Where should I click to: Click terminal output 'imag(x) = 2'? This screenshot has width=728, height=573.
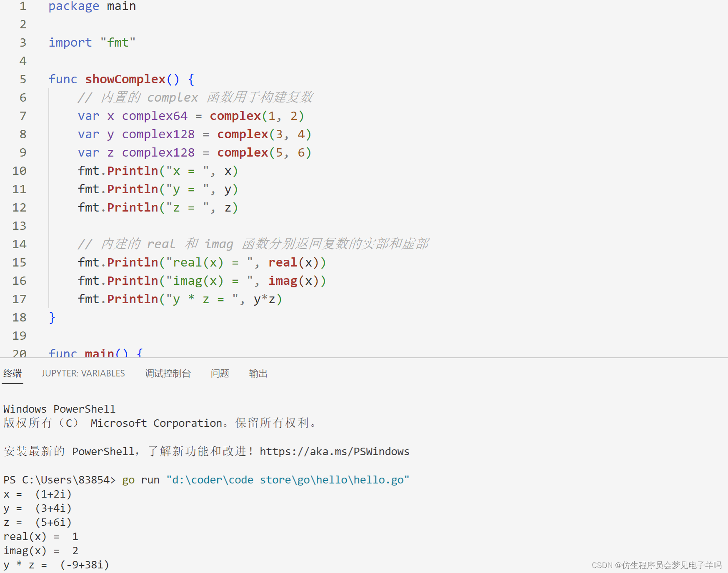tap(41, 551)
